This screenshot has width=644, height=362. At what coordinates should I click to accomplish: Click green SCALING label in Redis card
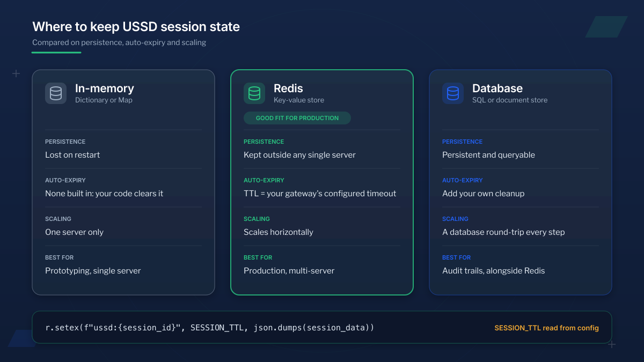coord(257,219)
